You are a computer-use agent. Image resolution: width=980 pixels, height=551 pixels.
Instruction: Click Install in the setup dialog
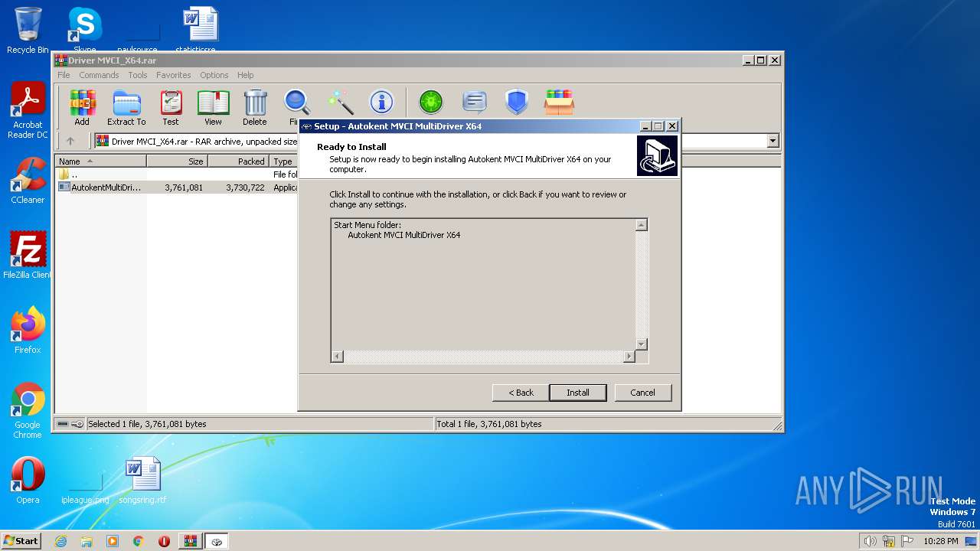pos(578,393)
